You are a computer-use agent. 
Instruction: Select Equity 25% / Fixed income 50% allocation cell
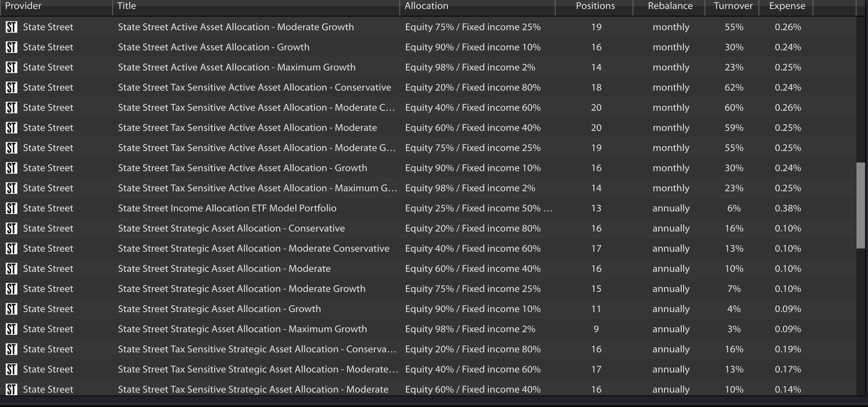pos(479,208)
